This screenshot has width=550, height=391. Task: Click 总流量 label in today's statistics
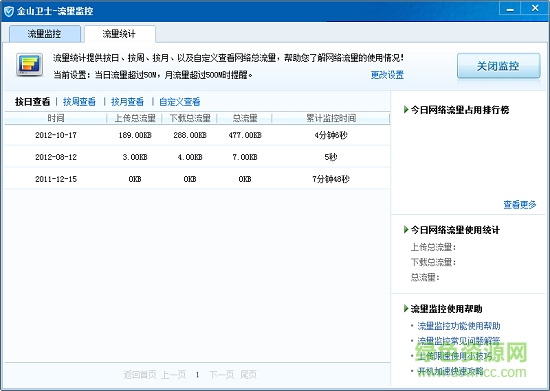point(425,278)
